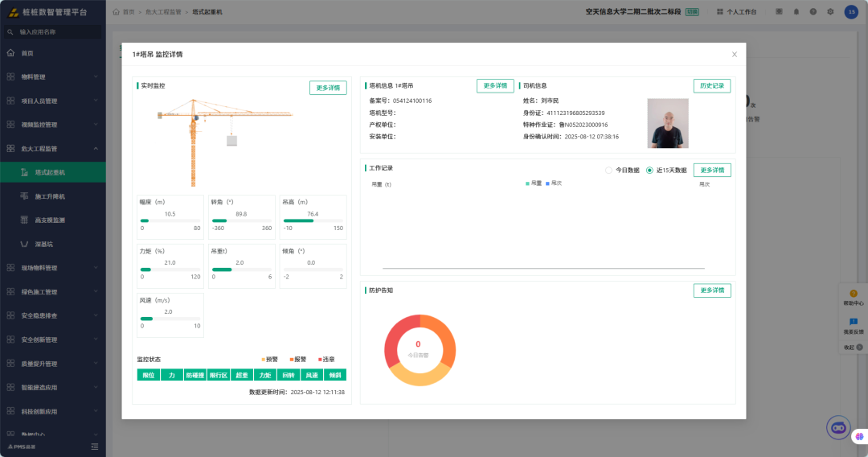Expand the 物料管理 menu chevron
Viewport: 868px width, 457px height.
[x=96, y=77]
